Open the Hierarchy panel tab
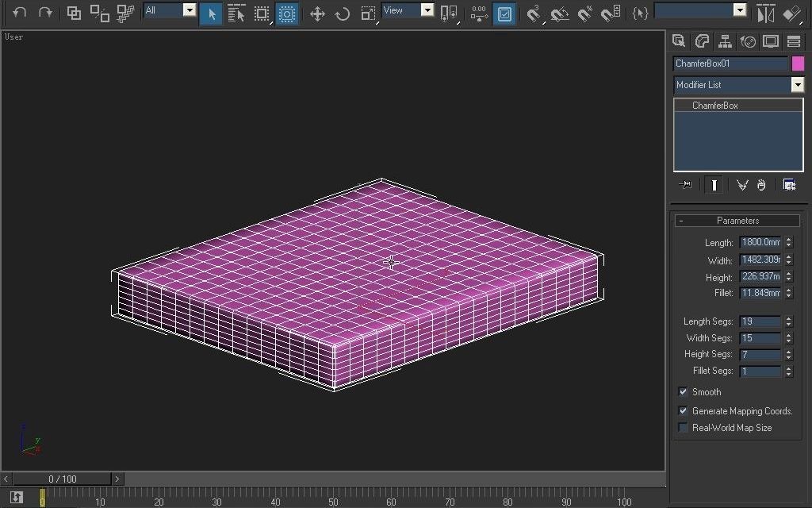 (x=725, y=40)
